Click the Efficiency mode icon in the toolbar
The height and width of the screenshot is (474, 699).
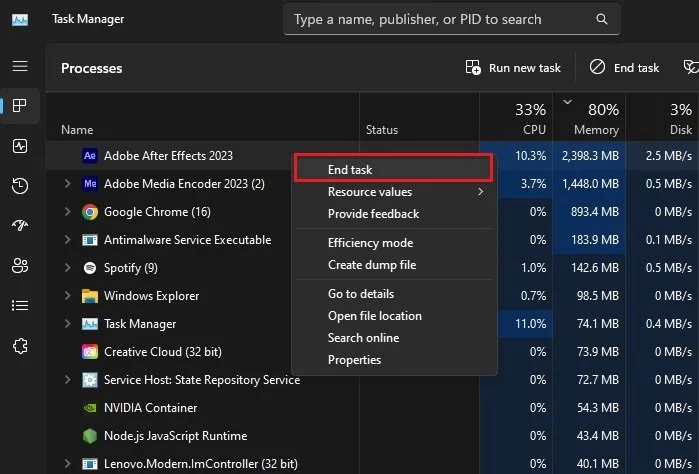point(691,67)
